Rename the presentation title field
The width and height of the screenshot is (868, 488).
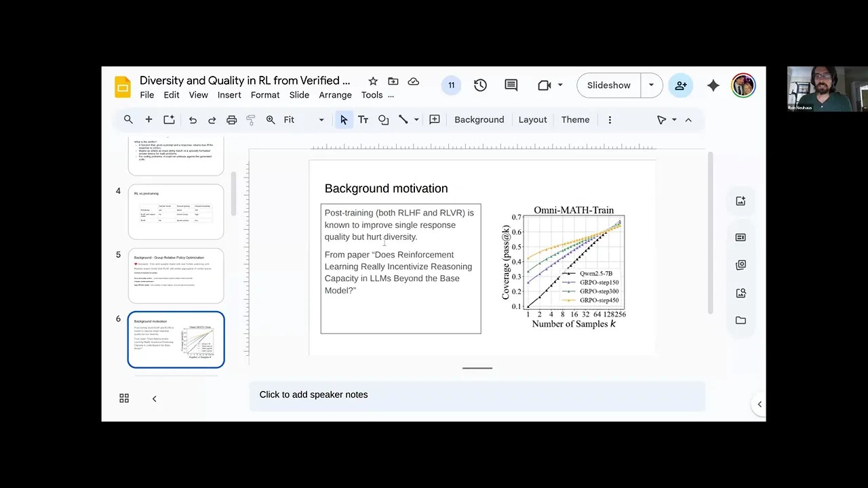[x=245, y=81]
